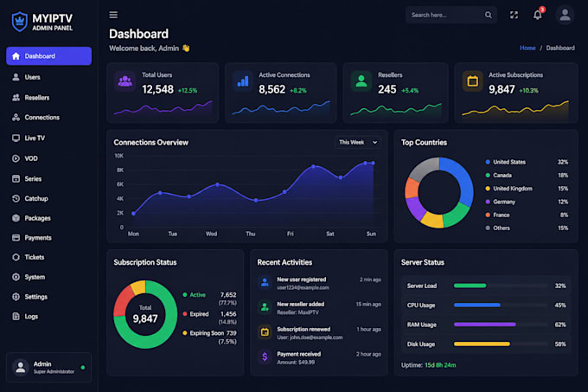This screenshot has height=392, width=588.
Task: Click the online status dot beside Admin
Action: click(x=82, y=367)
